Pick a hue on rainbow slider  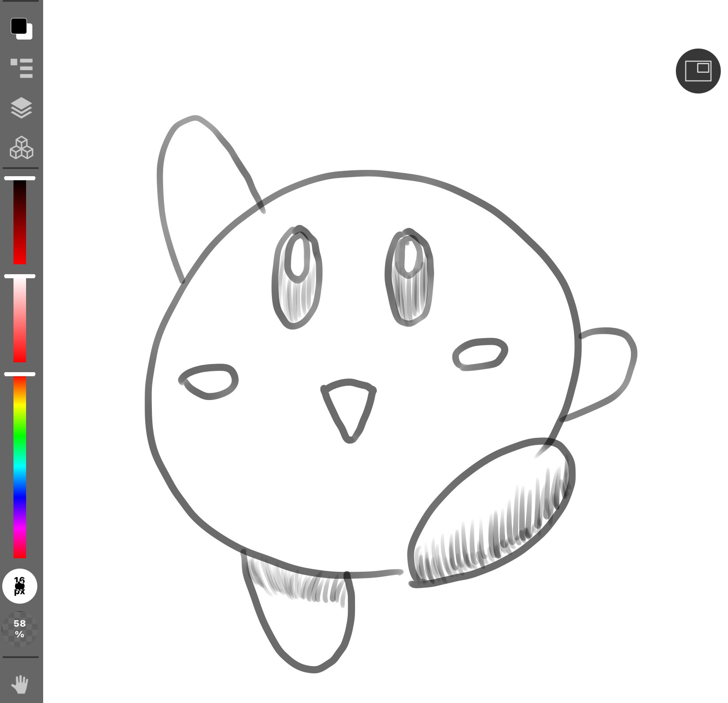click(x=20, y=467)
